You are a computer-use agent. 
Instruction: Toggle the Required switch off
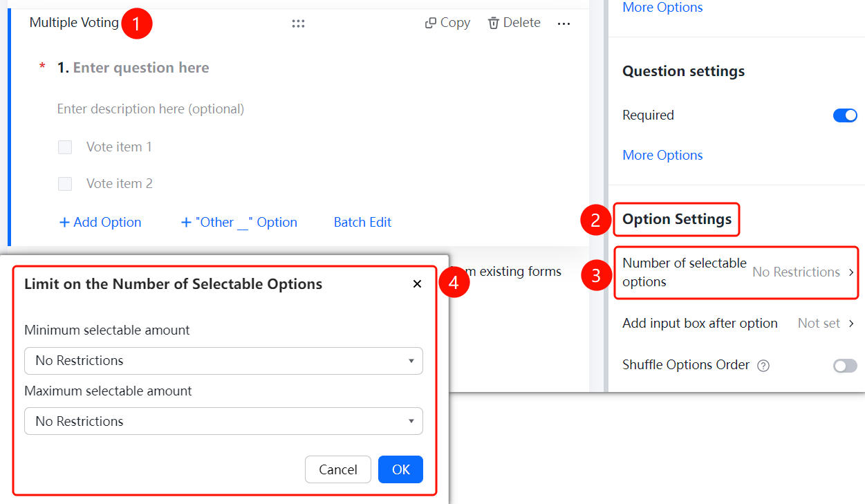845,115
